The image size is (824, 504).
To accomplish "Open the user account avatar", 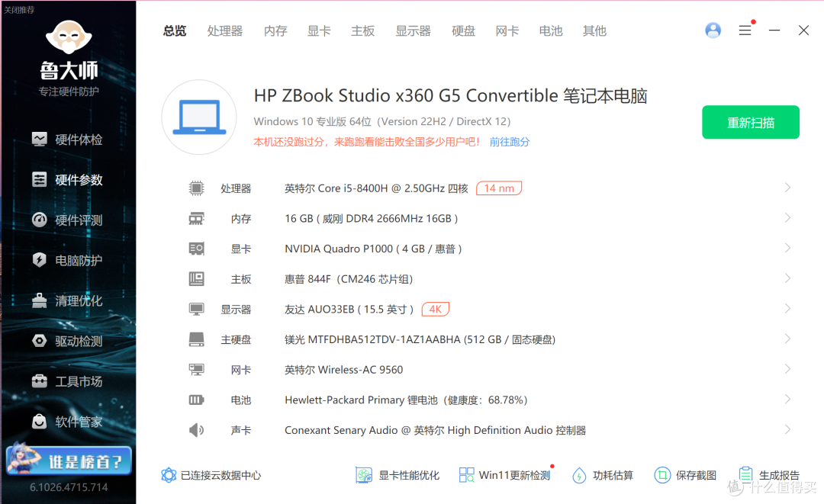I will point(713,30).
